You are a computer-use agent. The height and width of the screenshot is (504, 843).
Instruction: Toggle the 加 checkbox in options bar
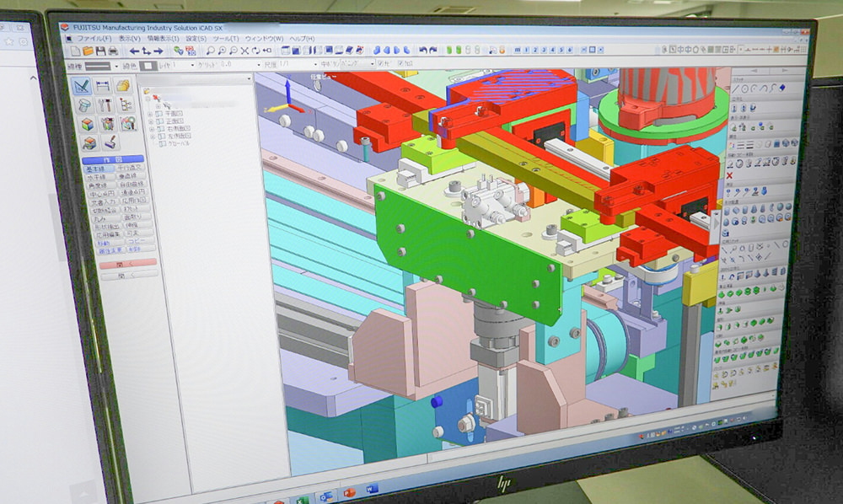coord(401,63)
